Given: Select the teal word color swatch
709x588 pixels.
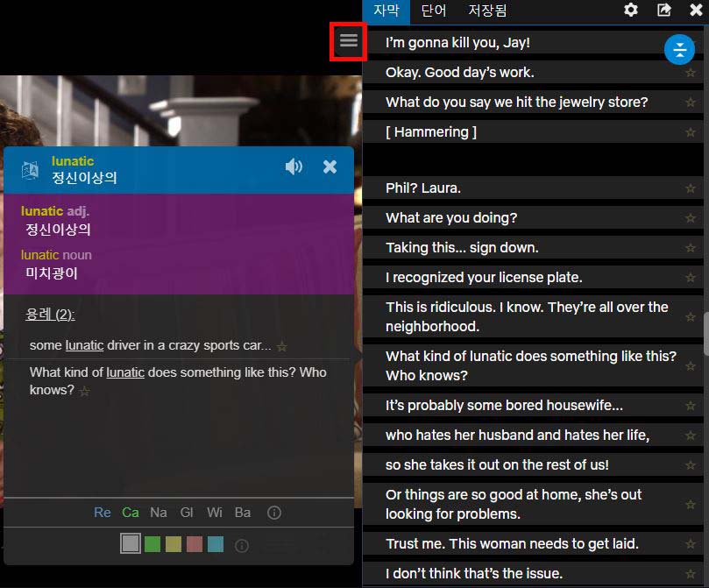Looking at the screenshot, I should 216,544.
